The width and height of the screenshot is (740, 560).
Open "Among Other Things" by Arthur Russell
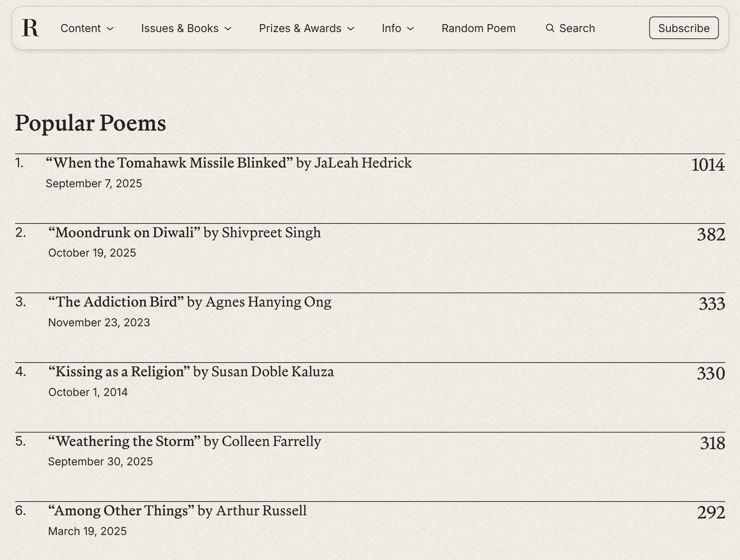click(x=178, y=511)
